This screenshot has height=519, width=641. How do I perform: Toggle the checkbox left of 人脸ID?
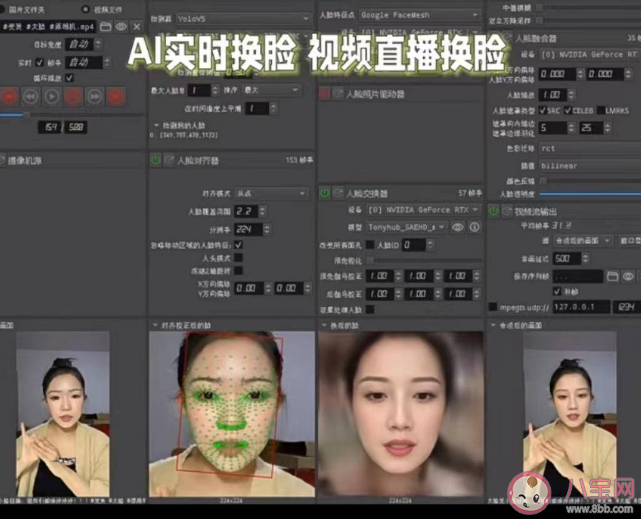click(x=370, y=244)
